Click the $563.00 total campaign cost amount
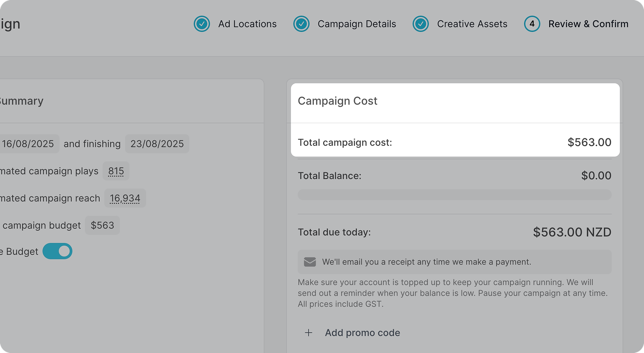Screen dimensions: 644x353 click(589, 142)
